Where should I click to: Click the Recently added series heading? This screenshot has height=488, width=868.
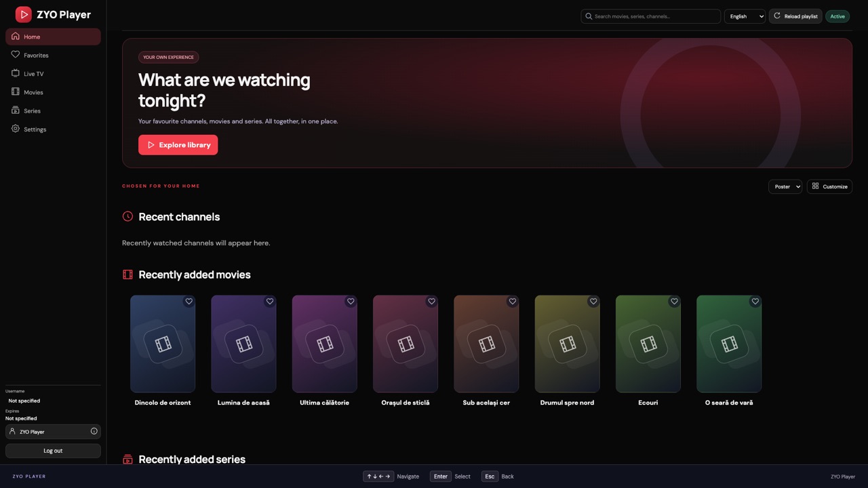pyautogui.click(x=192, y=459)
